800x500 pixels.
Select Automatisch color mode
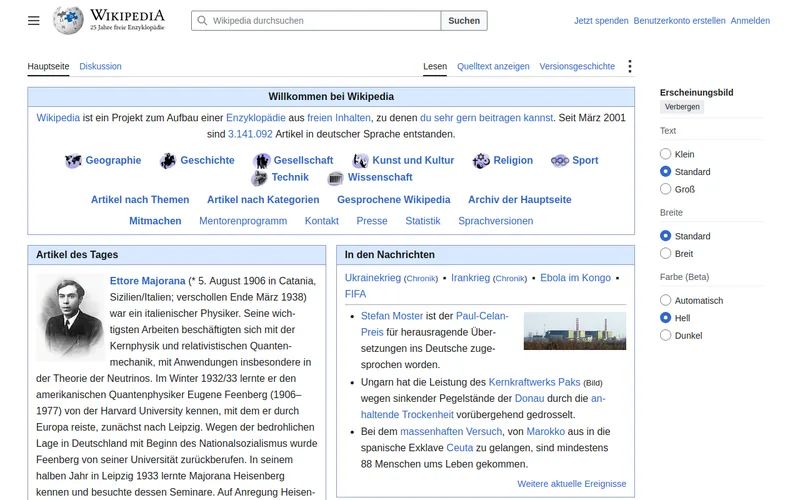click(x=665, y=300)
